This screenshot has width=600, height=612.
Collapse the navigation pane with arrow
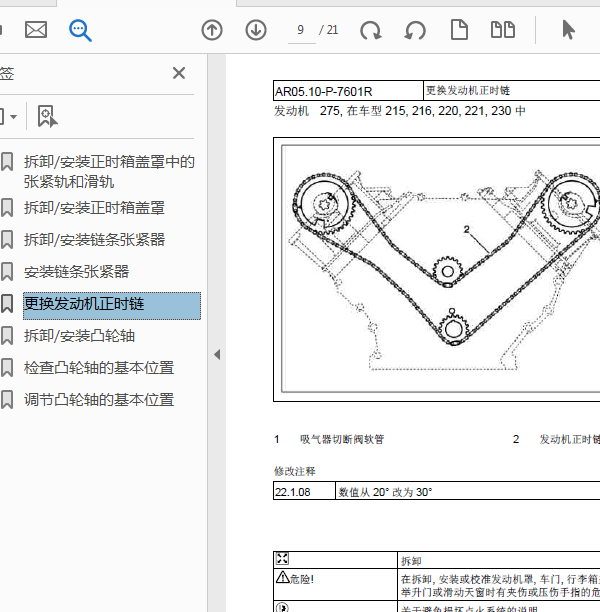point(217,354)
